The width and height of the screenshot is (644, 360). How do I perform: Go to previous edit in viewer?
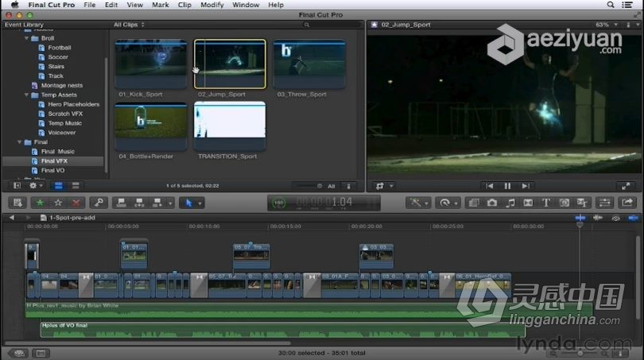489,186
